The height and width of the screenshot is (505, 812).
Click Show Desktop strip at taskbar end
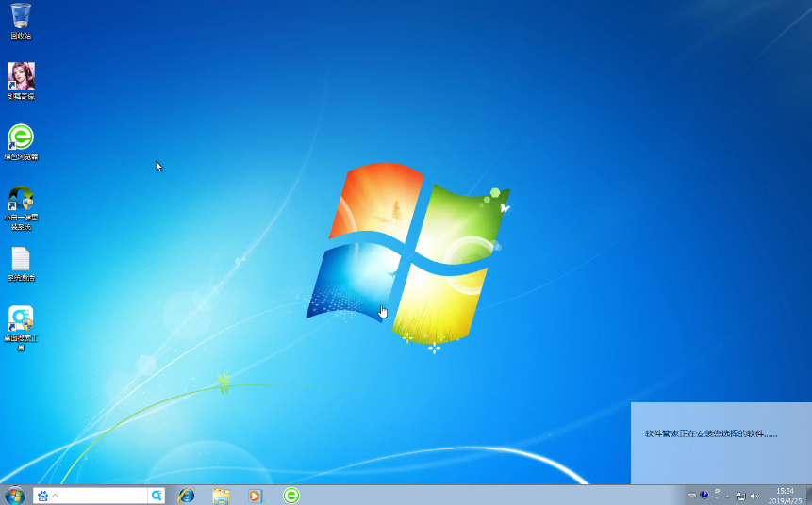(808, 496)
